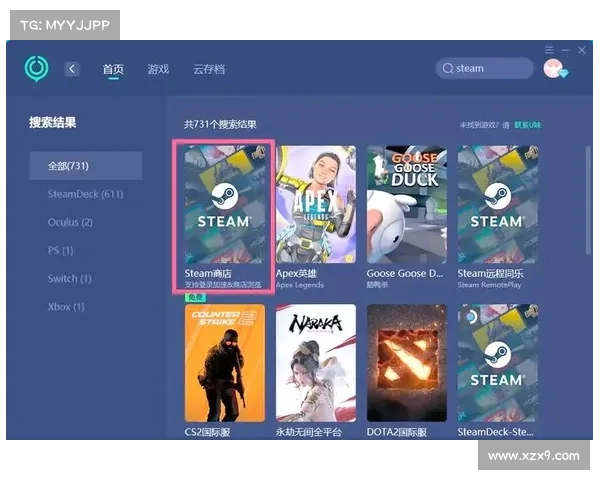The width and height of the screenshot is (600, 480).
Task: Open the Steam商店 game cover
Action: (x=225, y=204)
